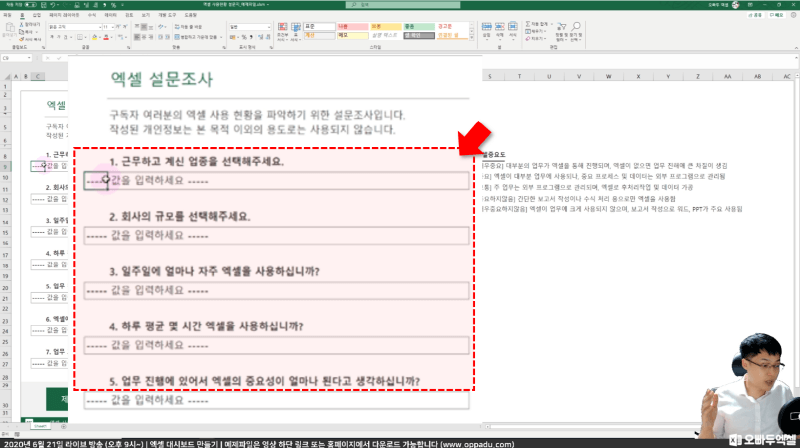
Task: Collapse the ribbon with the chevron
Action: 795,48
